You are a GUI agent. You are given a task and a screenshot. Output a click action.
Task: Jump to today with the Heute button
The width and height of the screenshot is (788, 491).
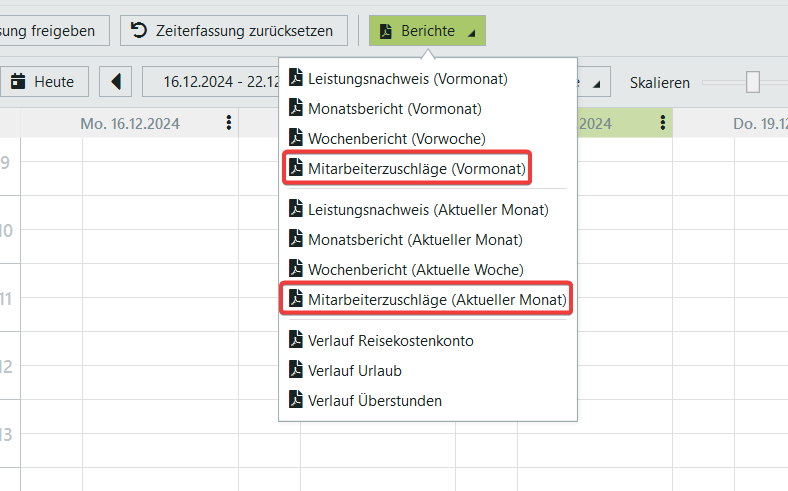point(43,82)
